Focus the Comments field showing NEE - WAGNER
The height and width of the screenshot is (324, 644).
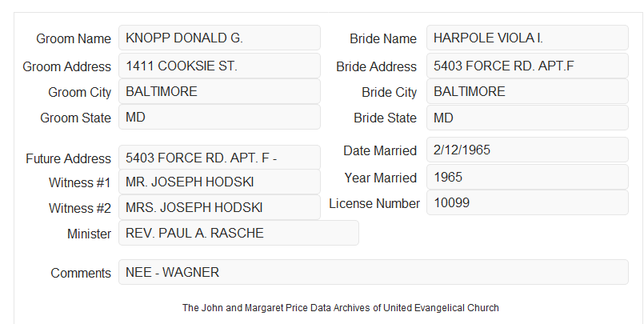coord(374,272)
